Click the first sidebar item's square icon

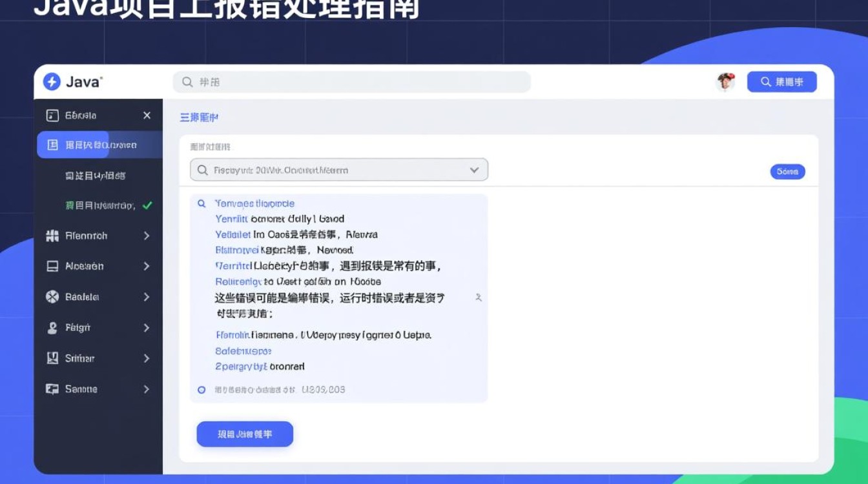52,116
